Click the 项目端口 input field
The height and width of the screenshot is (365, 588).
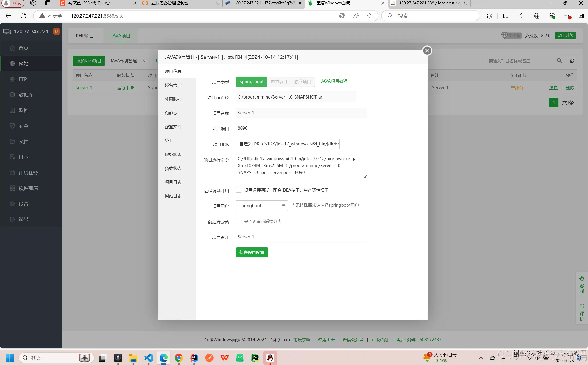point(267,128)
